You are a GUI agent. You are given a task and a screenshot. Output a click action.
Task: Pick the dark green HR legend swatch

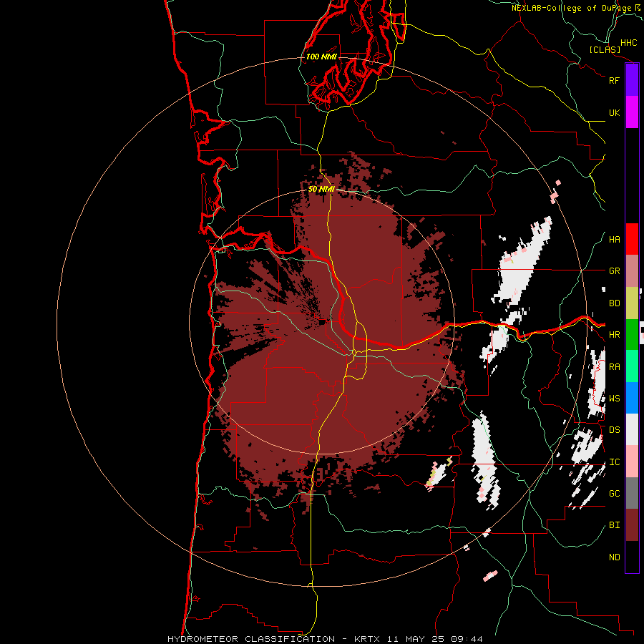[632, 335]
